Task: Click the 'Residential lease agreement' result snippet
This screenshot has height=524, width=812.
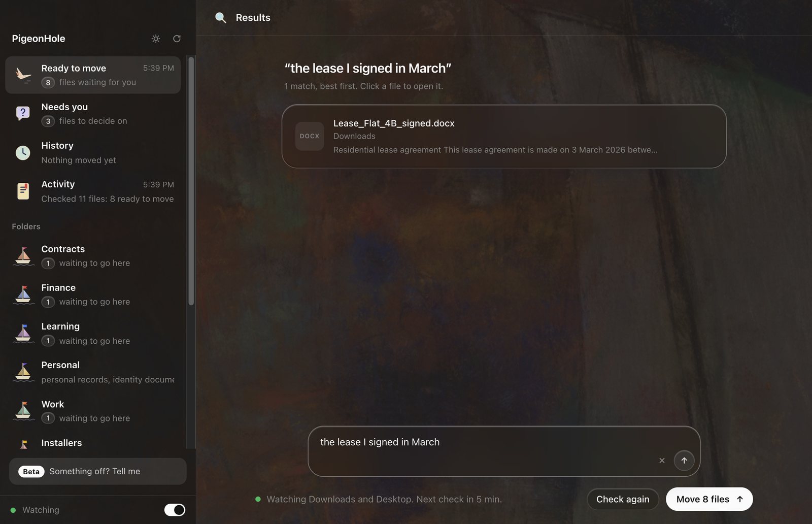Action: [x=495, y=150]
